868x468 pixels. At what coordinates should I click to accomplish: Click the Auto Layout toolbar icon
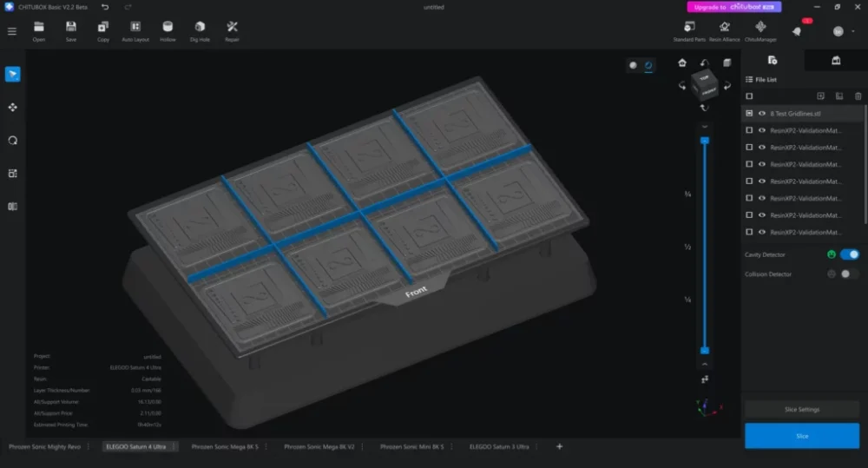click(x=135, y=31)
